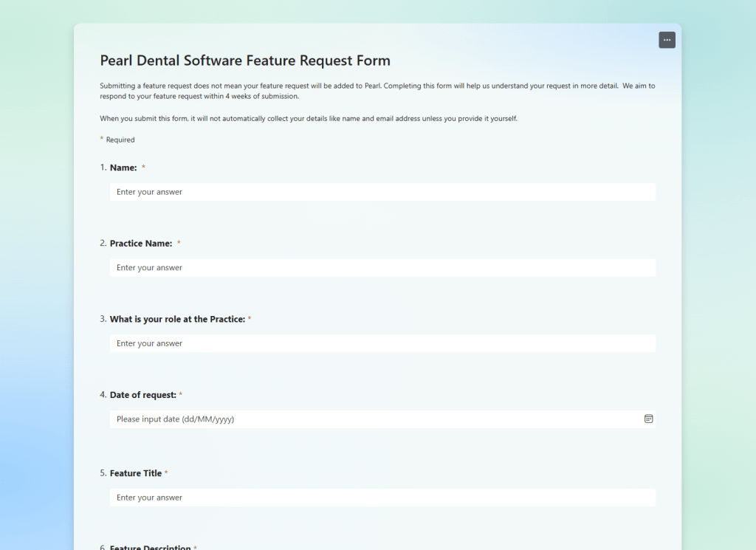
Task: Click the form title heading text
Action: point(245,61)
